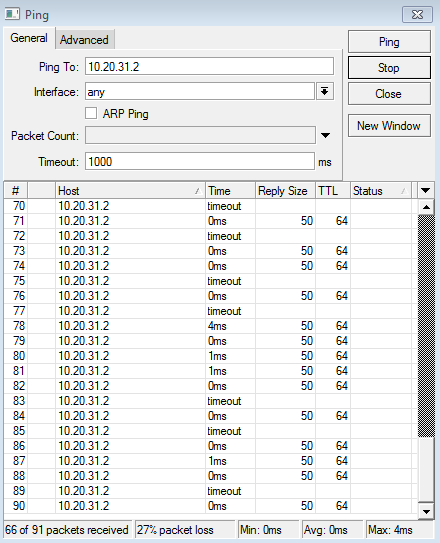Click the Timeout field with 1000
This screenshot has height=543, width=440.
(200, 161)
